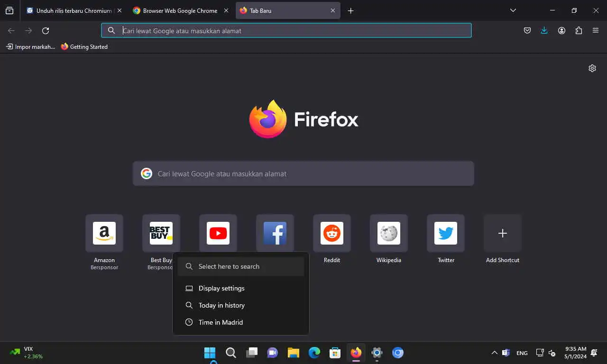Screen dimensions: 607x364
Task: Reload the current page
Action: [x=46, y=31]
